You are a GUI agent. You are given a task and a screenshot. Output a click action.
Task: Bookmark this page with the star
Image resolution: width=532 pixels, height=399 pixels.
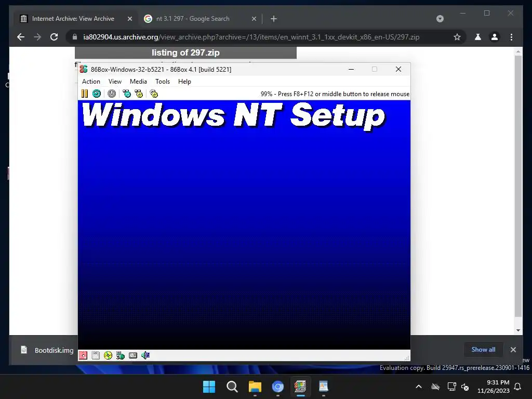pos(457,37)
